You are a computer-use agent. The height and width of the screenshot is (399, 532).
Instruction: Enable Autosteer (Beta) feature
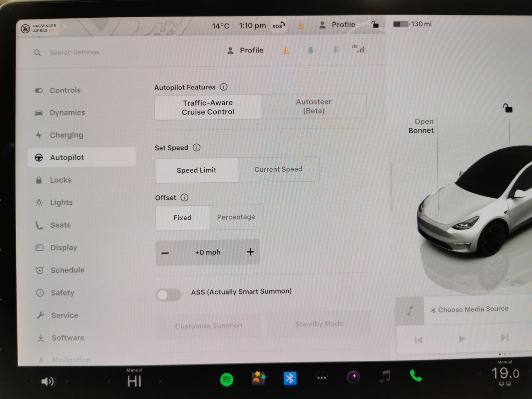314,106
